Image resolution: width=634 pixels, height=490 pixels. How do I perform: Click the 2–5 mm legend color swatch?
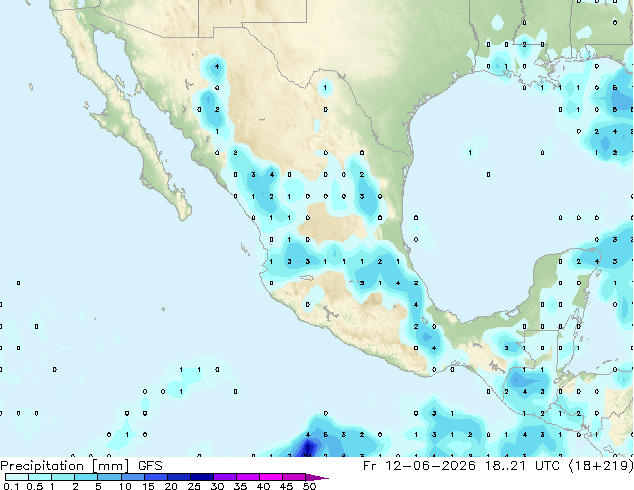click(x=86, y=477)
